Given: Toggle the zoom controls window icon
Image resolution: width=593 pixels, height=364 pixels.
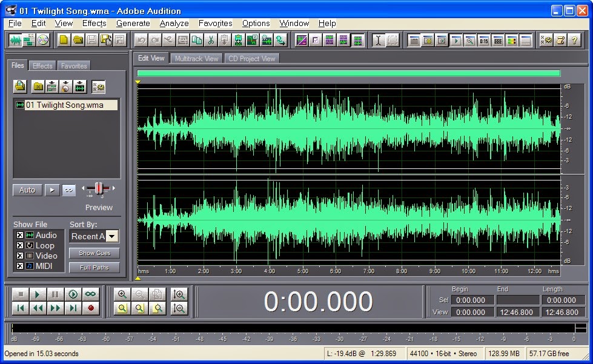Looking at the screenshot, I should pos(469,40).
